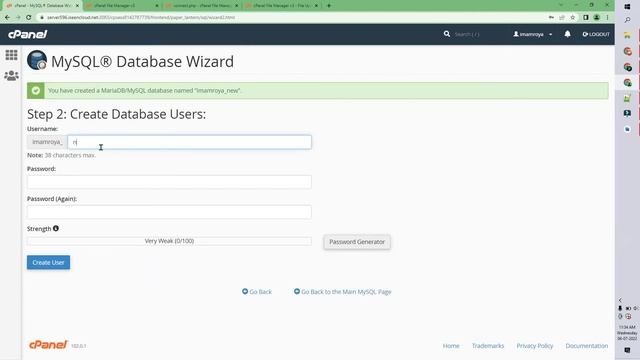Click the Strength info icon

pos(56,229)
